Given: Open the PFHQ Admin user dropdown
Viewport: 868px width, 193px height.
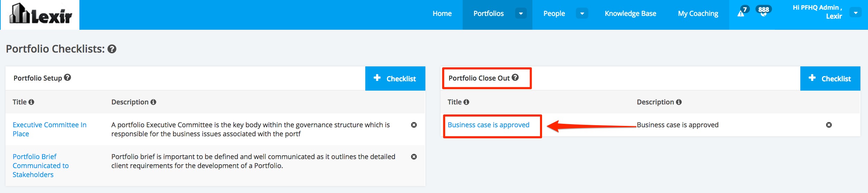Looking at the screenshot, I should [x=856, y=13].
